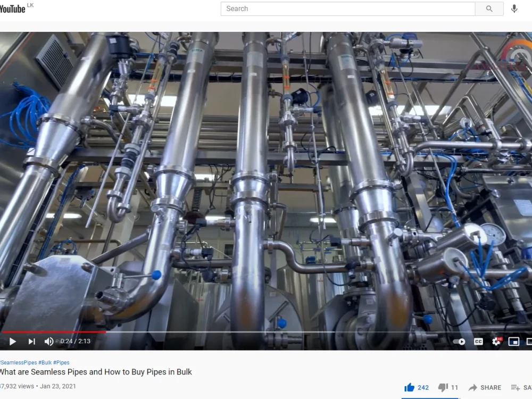Toggle the autoplay switch in the player
532x399 pixels.
tap(459, 342)
